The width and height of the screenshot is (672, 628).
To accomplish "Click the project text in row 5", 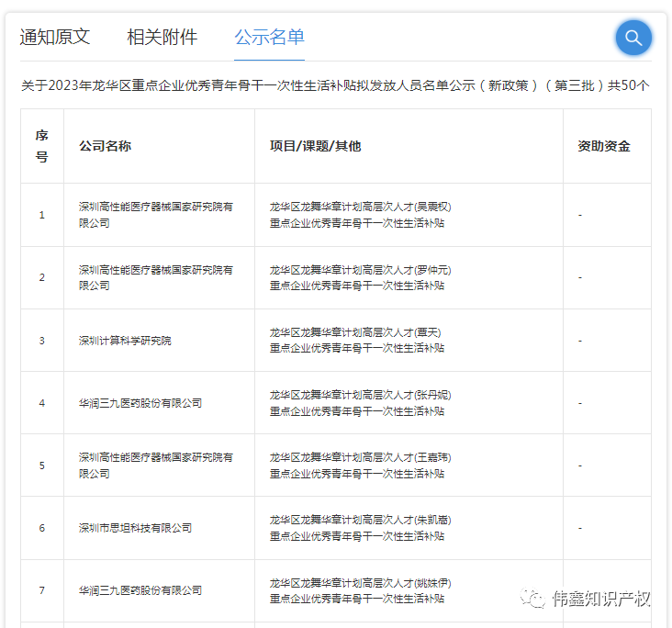I will pyautogui.click(x=361, y=465).
